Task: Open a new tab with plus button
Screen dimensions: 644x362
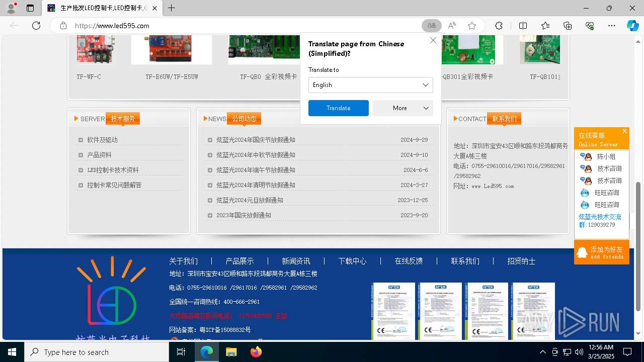Action: point(172,8)
